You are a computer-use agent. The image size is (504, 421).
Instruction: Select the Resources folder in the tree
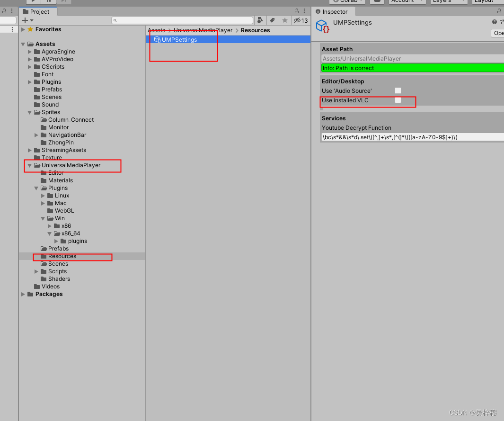[82, 256]
